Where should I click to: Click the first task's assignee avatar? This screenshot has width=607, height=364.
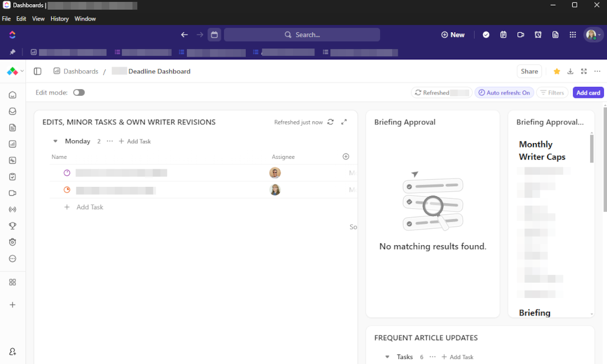coord(275,173)
